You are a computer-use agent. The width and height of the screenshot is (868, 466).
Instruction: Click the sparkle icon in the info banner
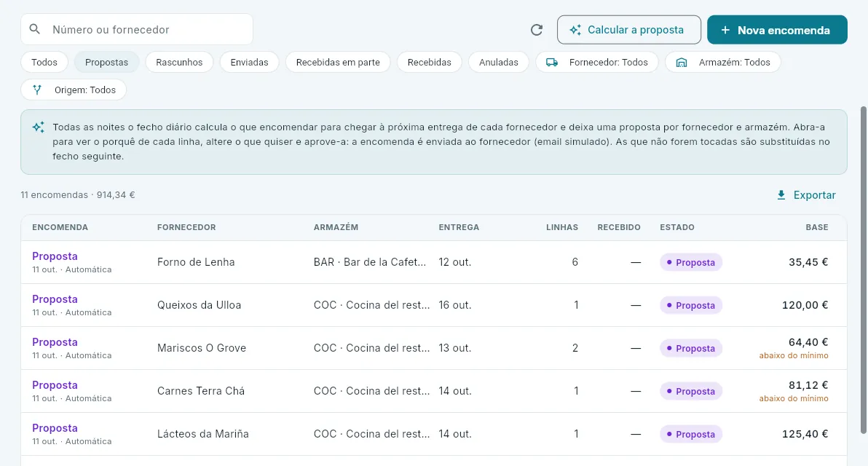tap(38, 127)
